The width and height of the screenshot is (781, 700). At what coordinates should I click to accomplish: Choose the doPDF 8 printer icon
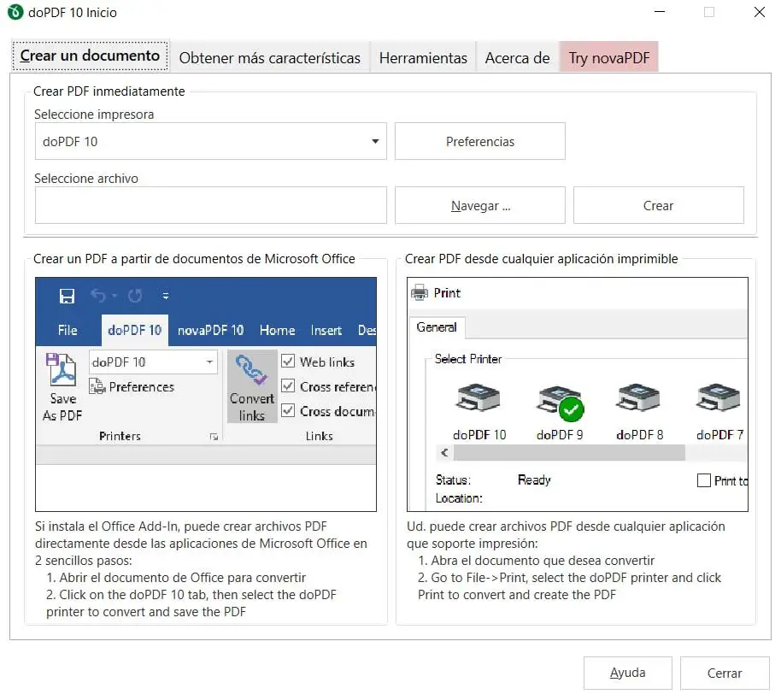638,399
